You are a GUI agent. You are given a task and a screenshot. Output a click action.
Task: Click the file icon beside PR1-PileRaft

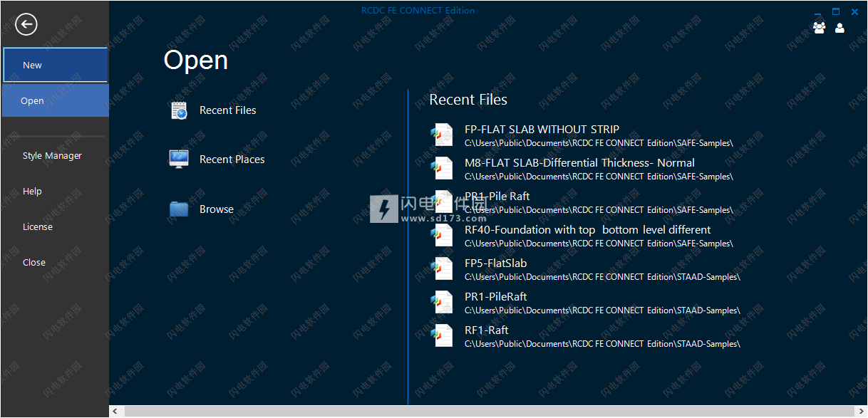(443, 302)
